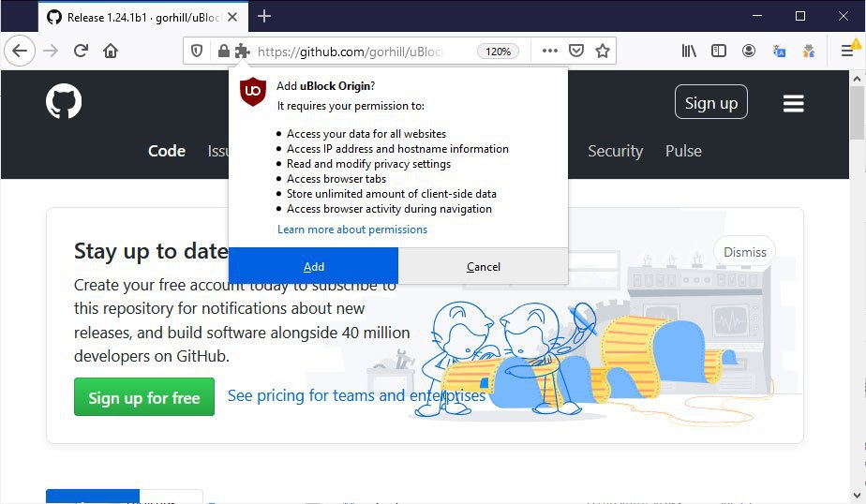
Task: Click 'Store unlimited amount of client-side data' text
Action: point(392,194)
